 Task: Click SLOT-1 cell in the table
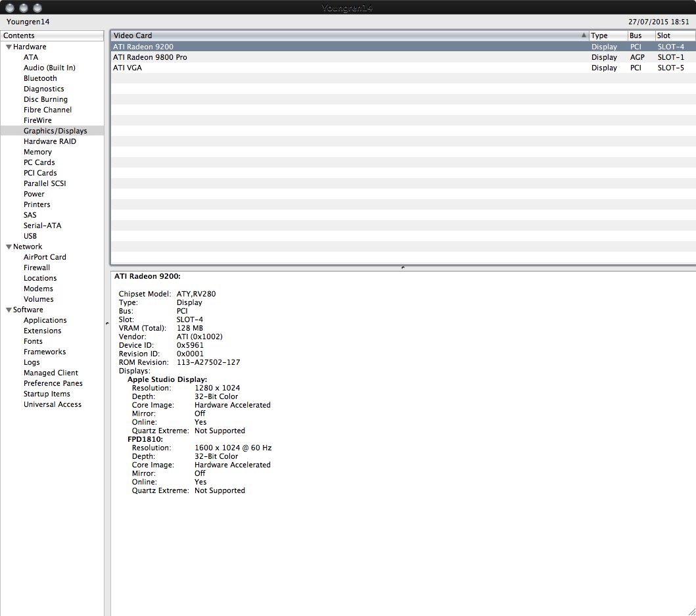click(x=671, y=57)
